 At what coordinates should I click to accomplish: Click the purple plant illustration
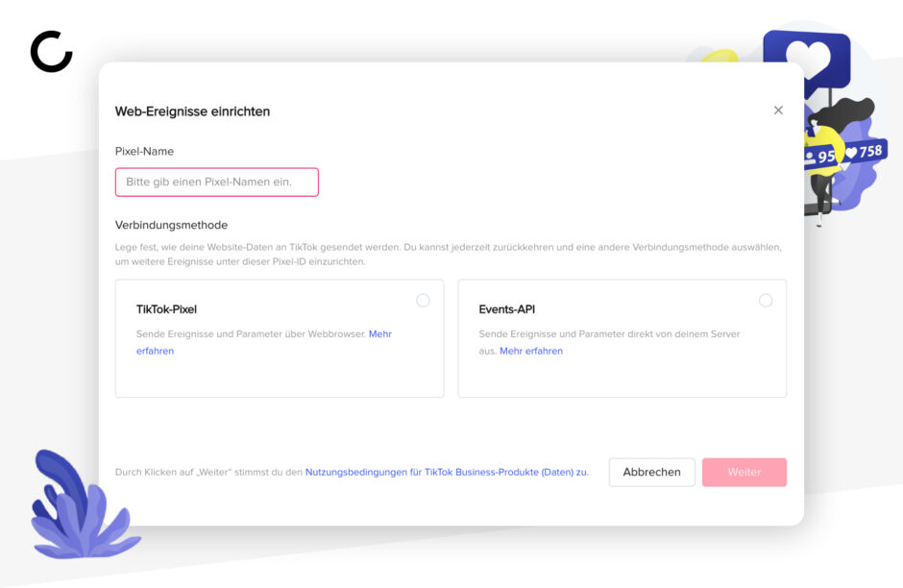[x=83, y=504]
